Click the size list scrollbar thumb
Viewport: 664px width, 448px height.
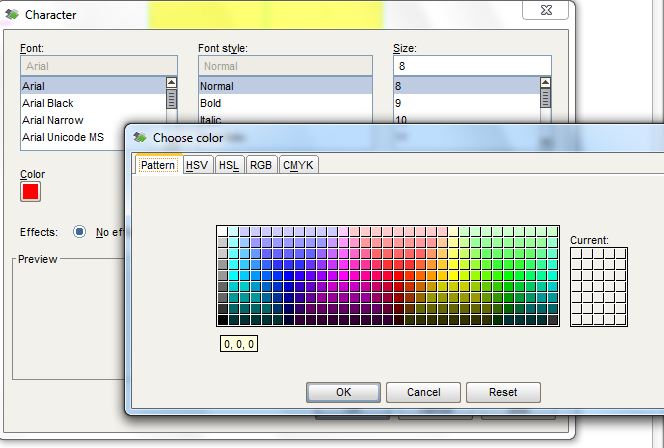545,98
